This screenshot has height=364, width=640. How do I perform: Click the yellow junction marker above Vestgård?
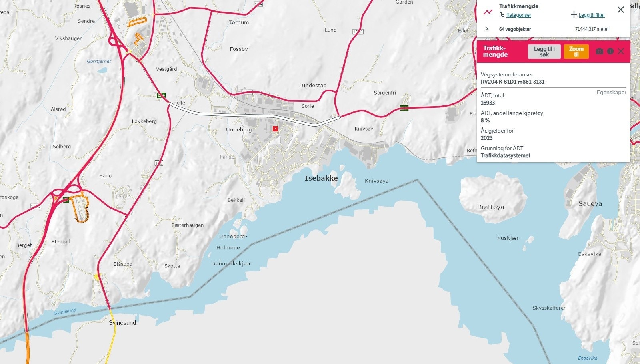point(129,51)
